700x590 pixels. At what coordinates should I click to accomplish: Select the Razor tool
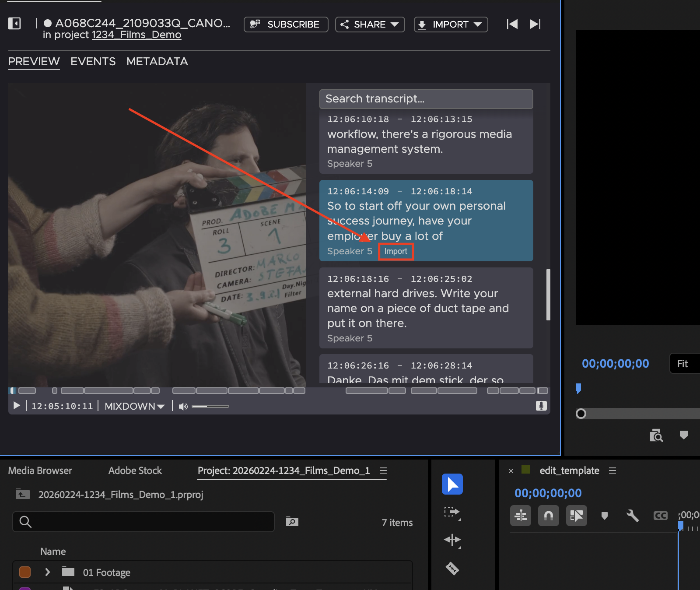click(452, 568)
